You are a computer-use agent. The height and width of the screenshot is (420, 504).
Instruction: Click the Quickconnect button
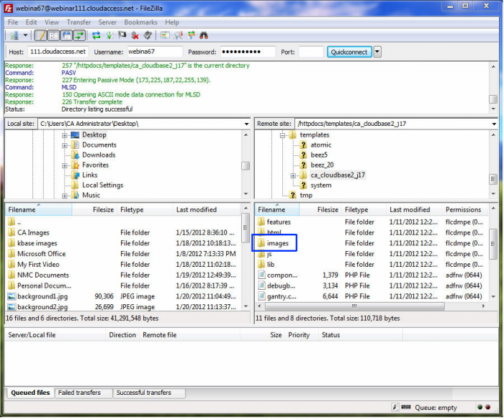348,52
